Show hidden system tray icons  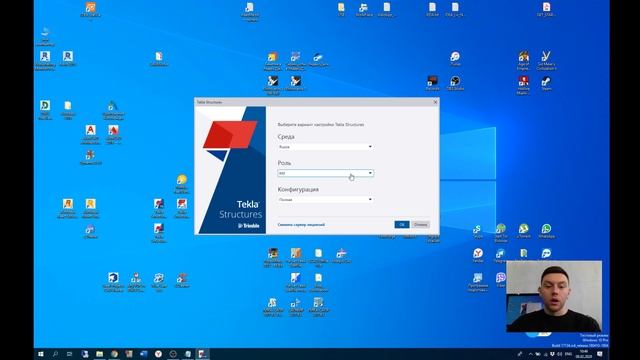(x=530, y=354)
